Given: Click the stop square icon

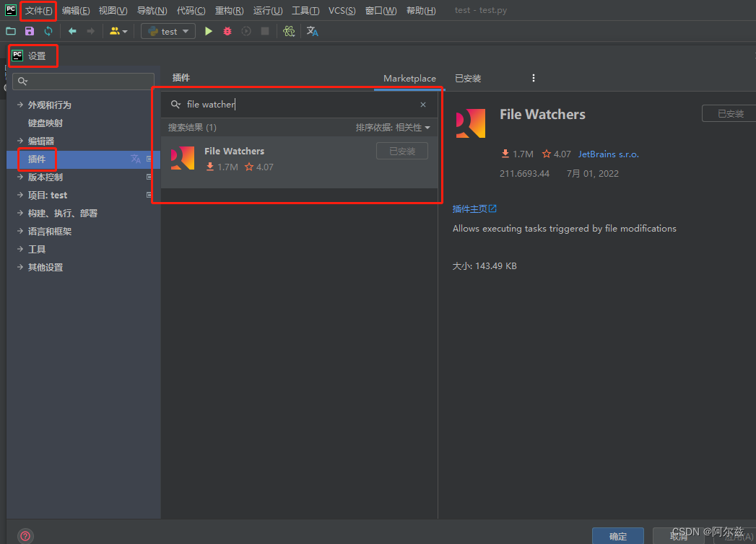Looking at the screenshot, I should coord(265,31).
